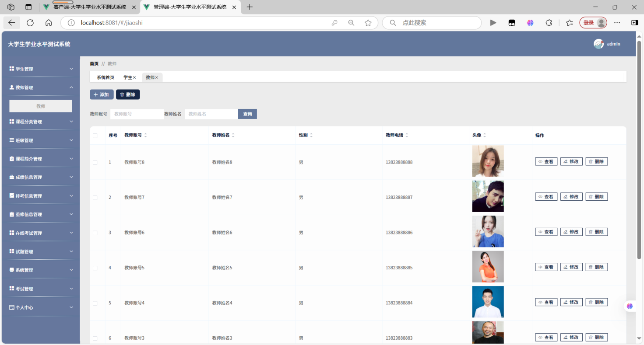Select the row checkbox for 教师账号3
The image size is (644, 345).
95,338
